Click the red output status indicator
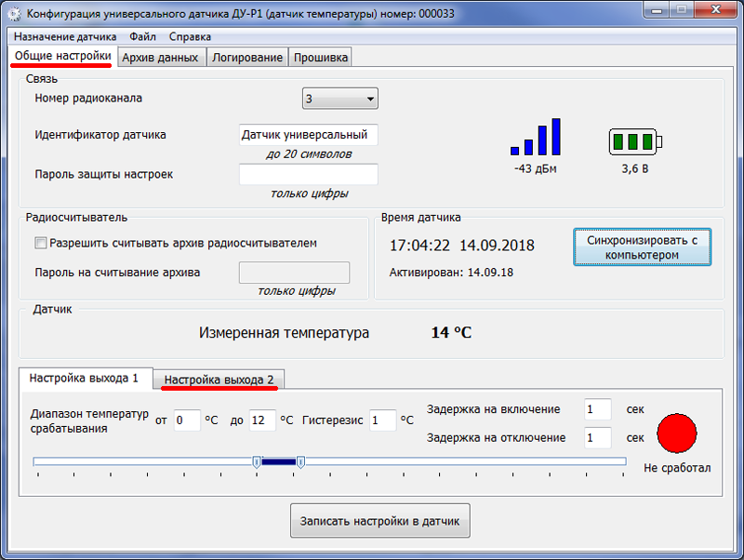The height and width of the screenshot is (560, 744). click(677, 433)
